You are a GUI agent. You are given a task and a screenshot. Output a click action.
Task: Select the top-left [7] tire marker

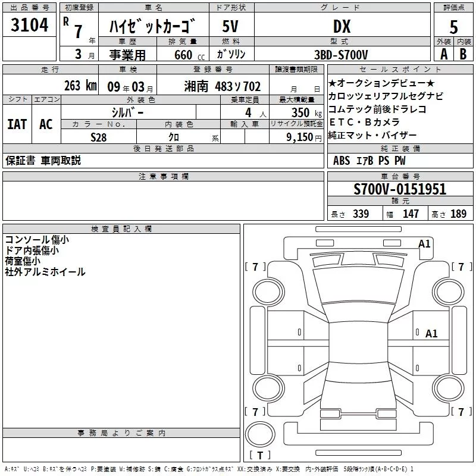click(x=255, y=267)
